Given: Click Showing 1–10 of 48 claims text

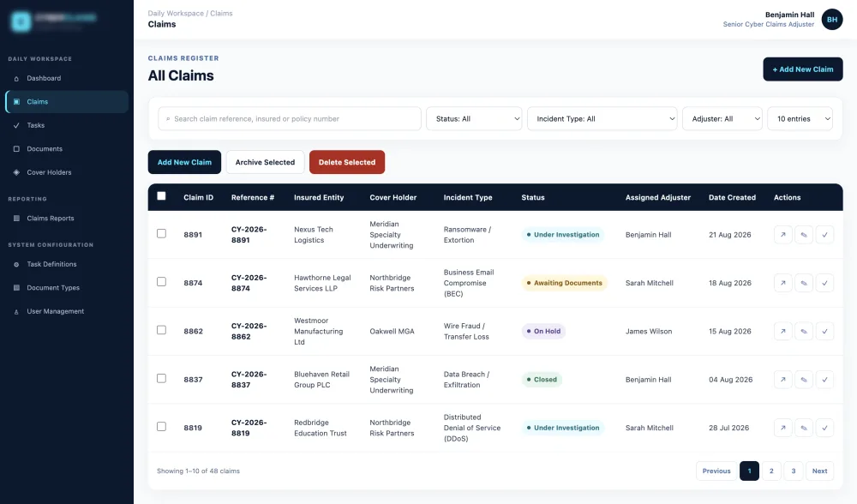Looking at the screenshot, I should [198, 471].
